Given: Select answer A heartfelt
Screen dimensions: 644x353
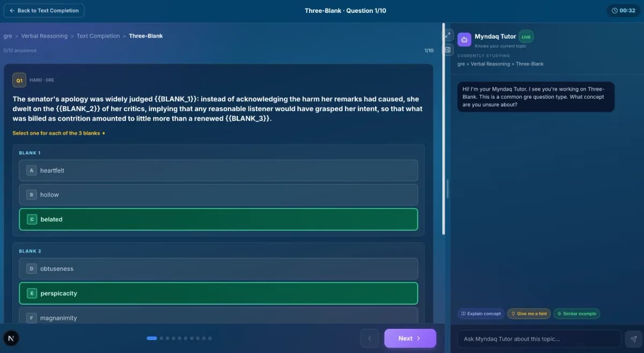Looking at the screenshot, I should click(x=218, y=170).
